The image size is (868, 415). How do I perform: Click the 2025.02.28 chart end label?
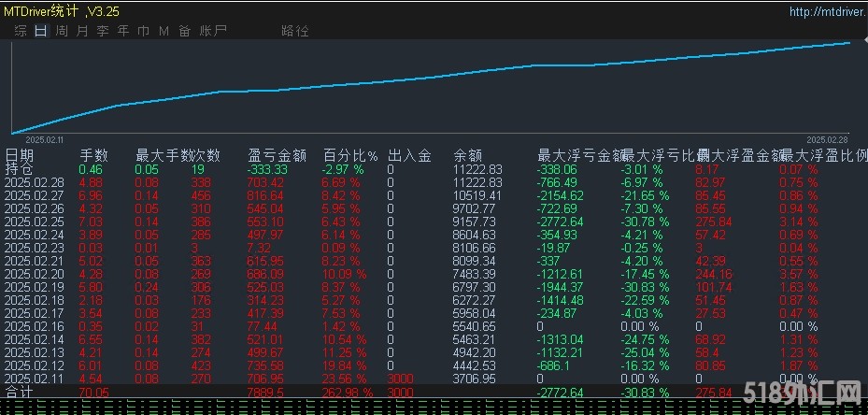(x=827, y=140)
